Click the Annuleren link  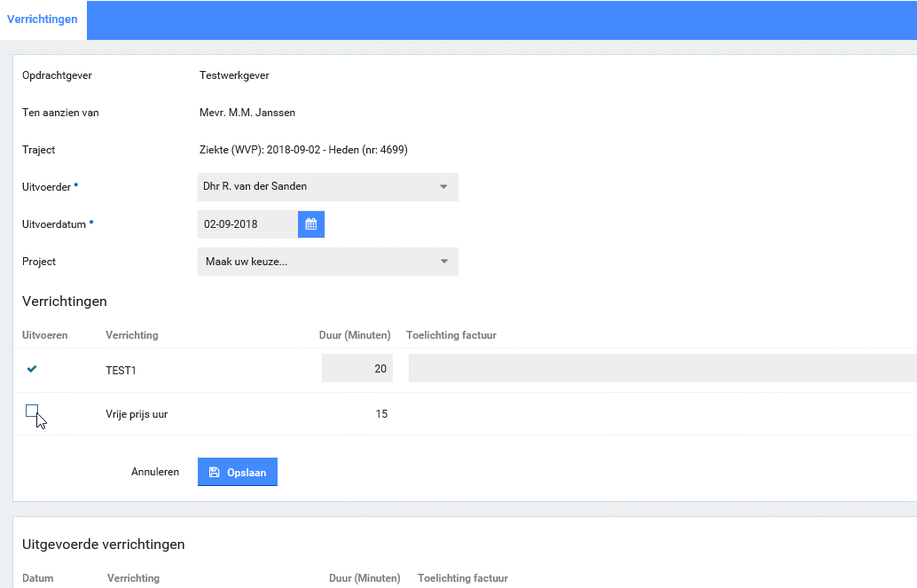click(155, 473)
